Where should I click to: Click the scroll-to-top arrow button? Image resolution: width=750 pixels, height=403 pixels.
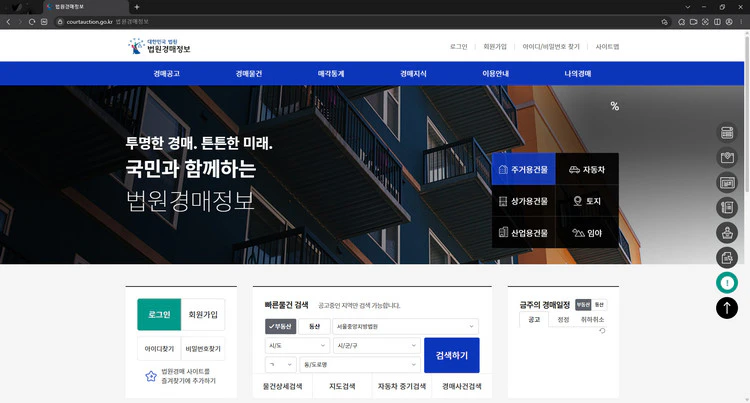tap(727, 308)
